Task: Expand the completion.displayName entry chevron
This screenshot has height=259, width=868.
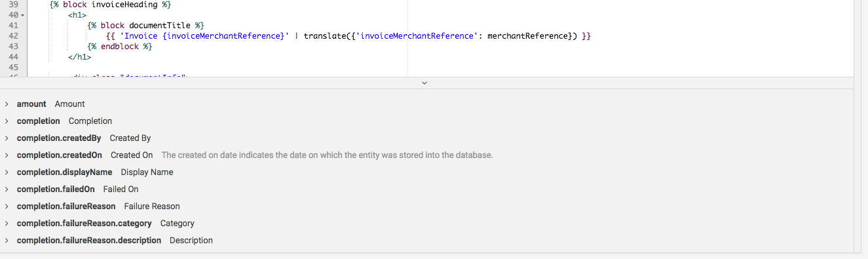Action: click(6, 172)
